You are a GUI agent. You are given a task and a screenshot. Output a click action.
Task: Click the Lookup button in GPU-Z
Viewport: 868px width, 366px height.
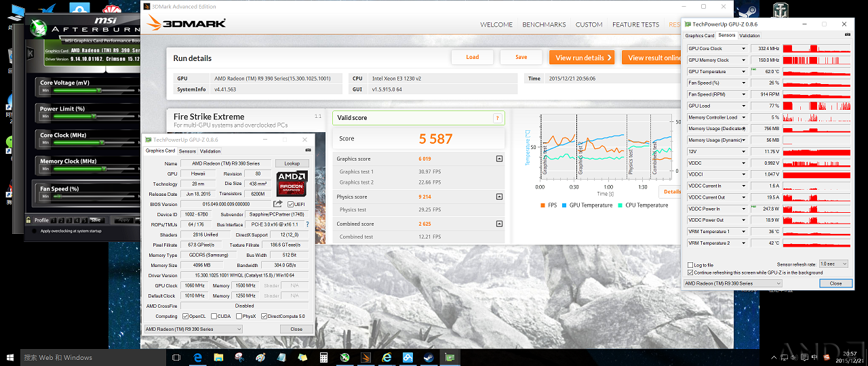(x=292, y=163)
